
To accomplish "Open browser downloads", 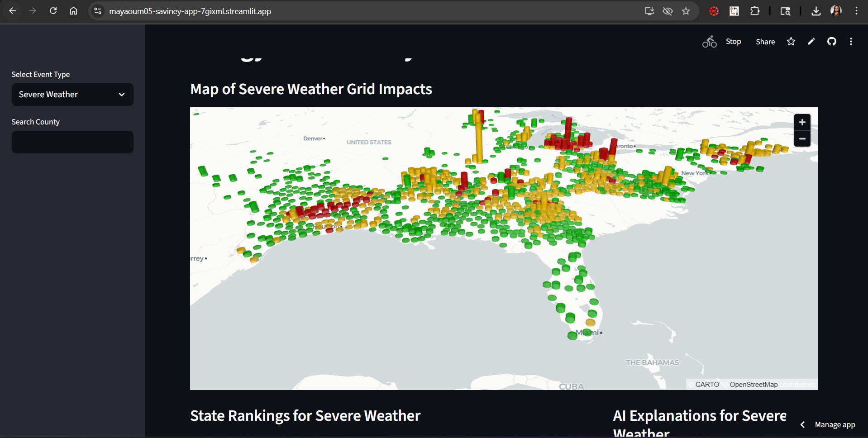I will (x=816, y=11).
